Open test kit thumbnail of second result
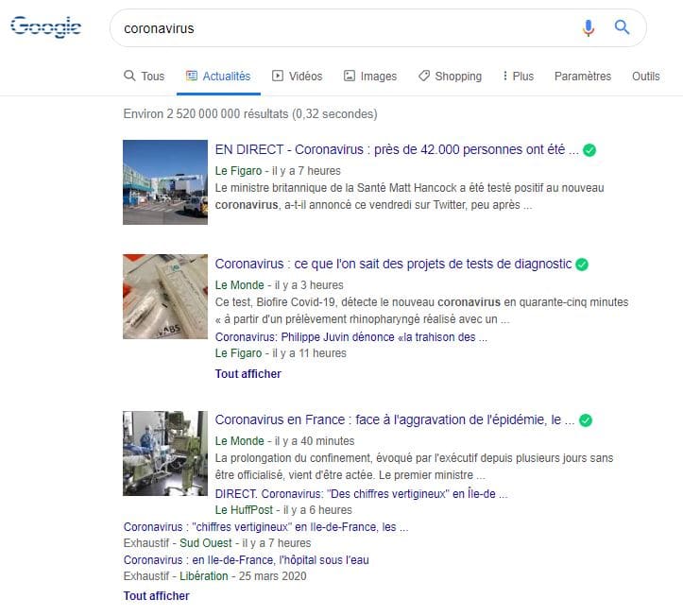Screen dimensions: 683x616 point(165,297)
